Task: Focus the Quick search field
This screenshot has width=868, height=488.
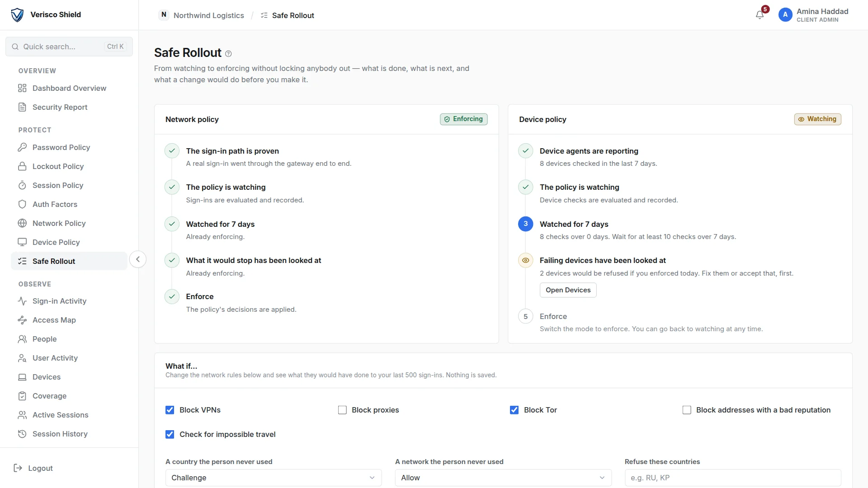Action: 69,47
